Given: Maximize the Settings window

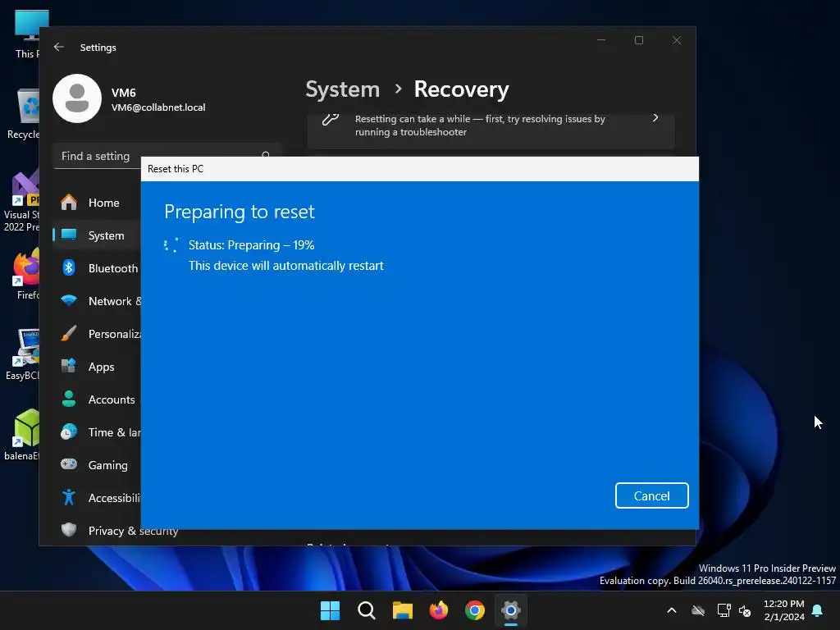Looking at the screenshot, I should 638,40.
